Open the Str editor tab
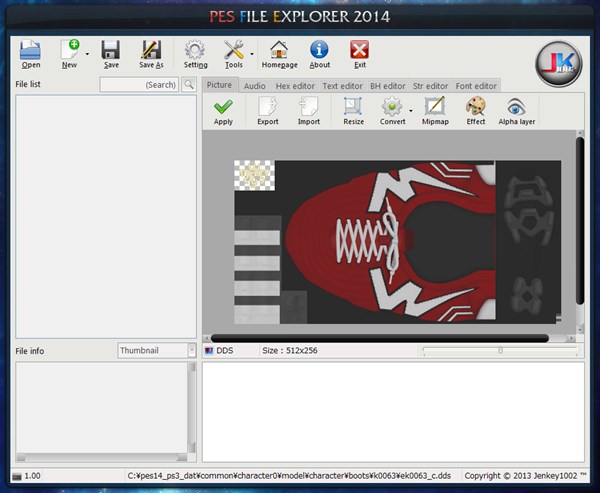Screen dimensions: 600x493 click(430, 86)
